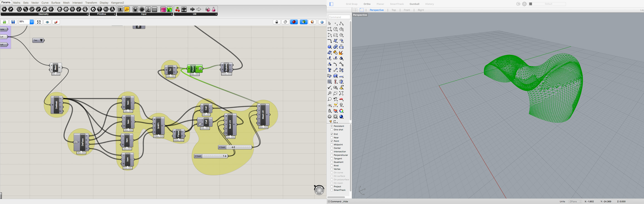The height and width of the screenshot is (204, 644).
Task: Toggle the canvas preview eye button
Action: (x=47, y=22)
